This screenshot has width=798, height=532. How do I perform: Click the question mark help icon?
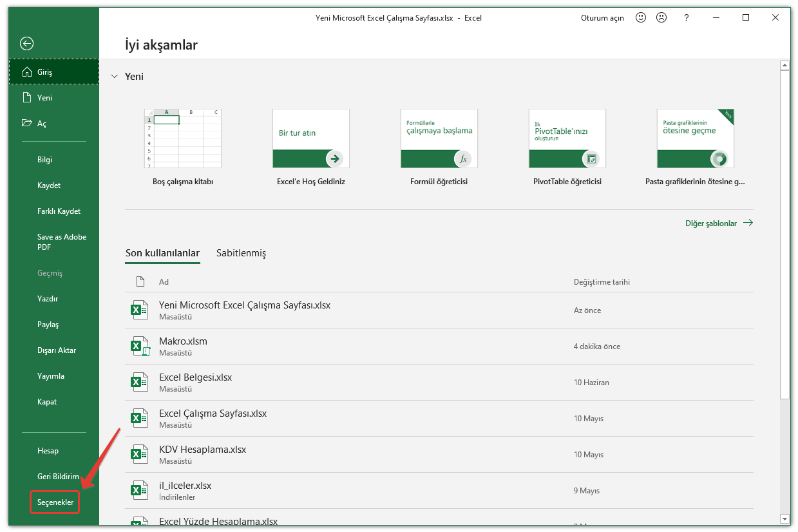(x=687, y=18)
